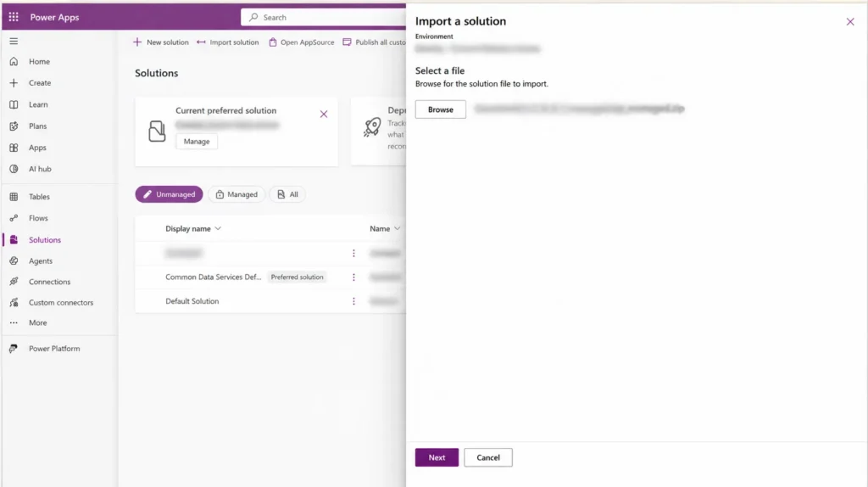
Task: Open options for Default Solution row
Action: tap(353, 301)
